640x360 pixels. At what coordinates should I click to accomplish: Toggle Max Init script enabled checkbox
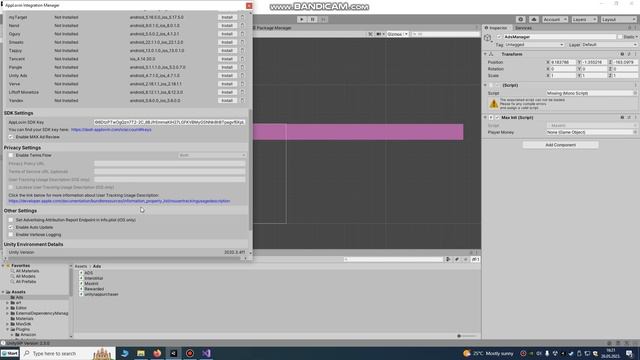pyautogui.click(x=497, y=118)
